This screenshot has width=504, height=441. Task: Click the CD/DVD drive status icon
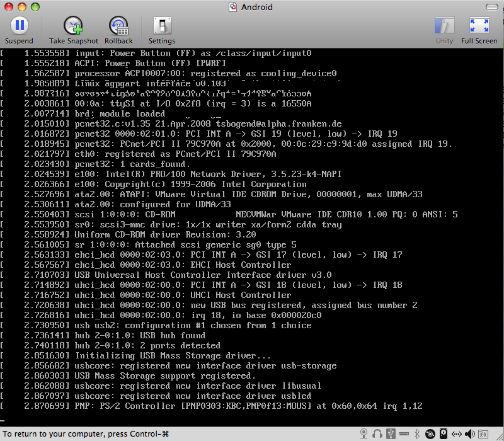pyautogui.click(x=430, y=434)
